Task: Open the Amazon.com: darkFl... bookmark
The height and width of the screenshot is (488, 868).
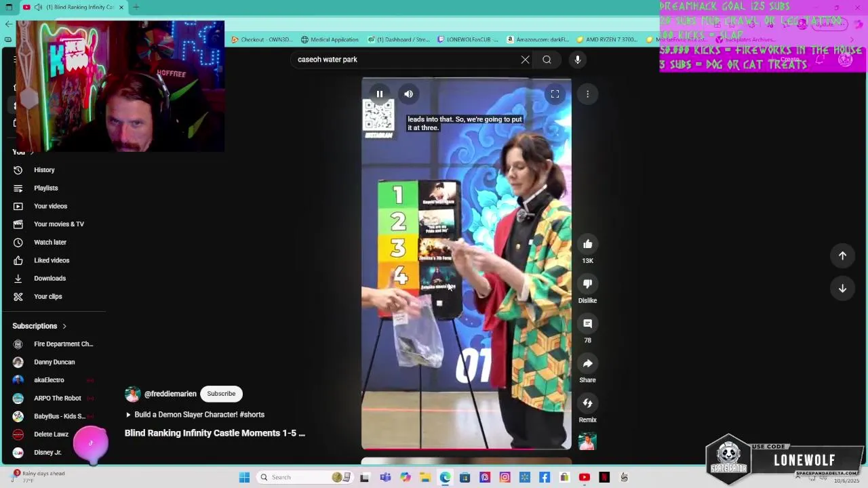Action: pyautogui.click(x=538, y=39)
